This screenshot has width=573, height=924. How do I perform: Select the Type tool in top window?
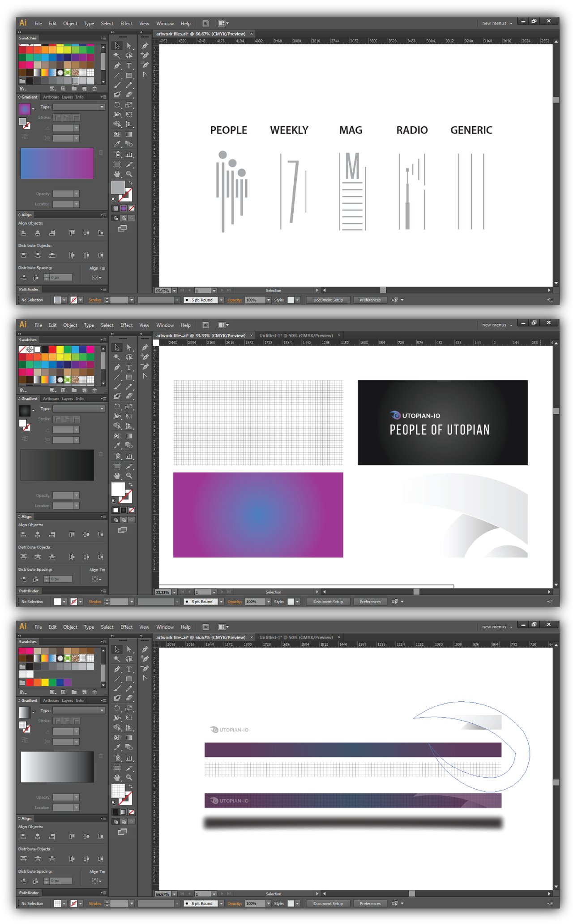(129, 65)
